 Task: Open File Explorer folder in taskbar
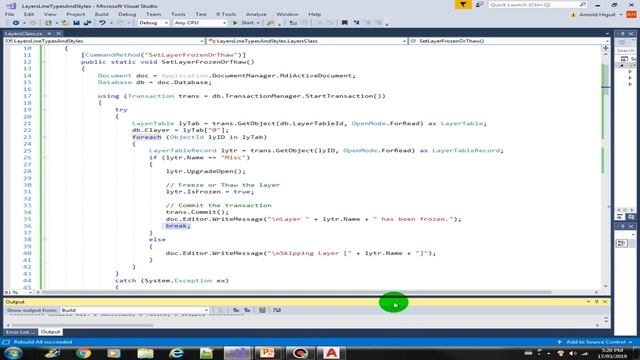point(145,353)
